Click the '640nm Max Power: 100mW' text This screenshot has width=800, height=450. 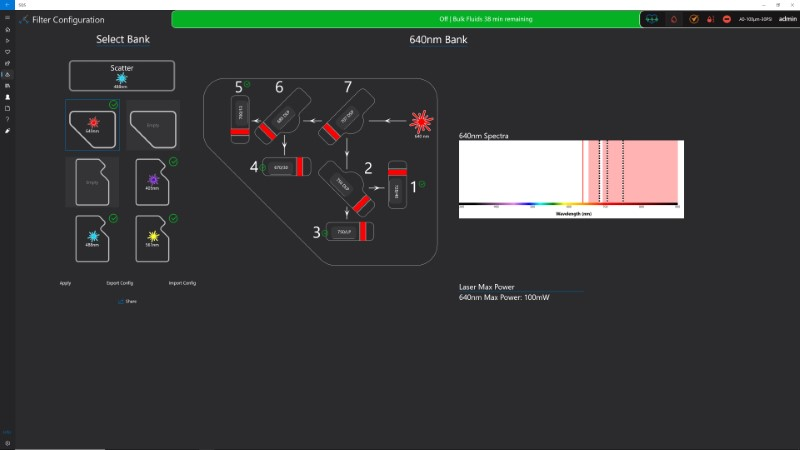(x=504, y=297)
